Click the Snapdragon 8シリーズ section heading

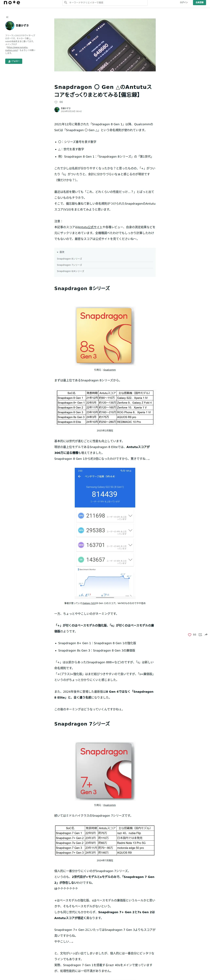pos(82,288)
